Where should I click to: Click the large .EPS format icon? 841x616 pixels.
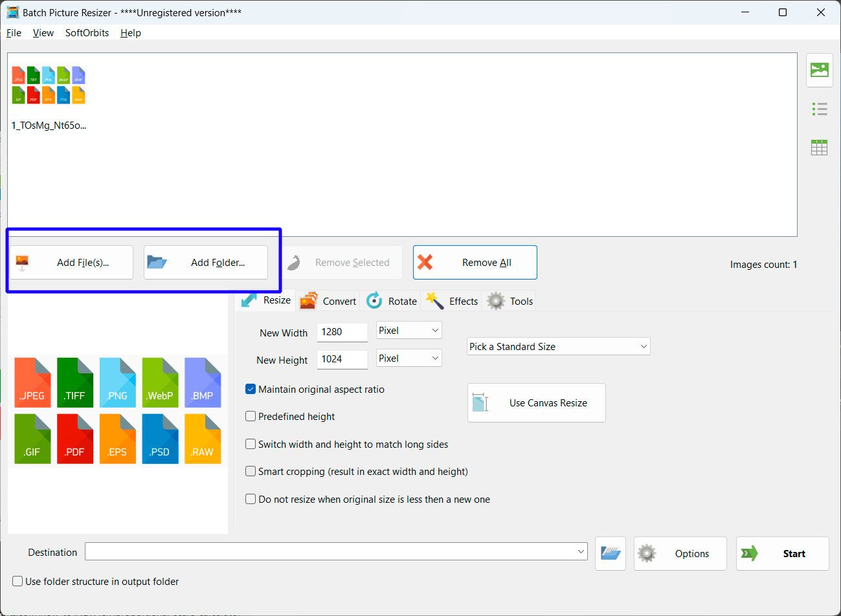point(117,439)
